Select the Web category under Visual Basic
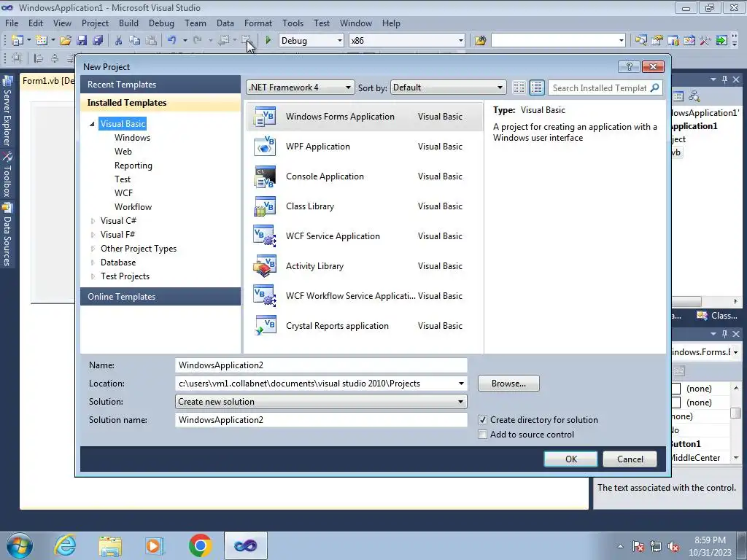747x560 pixels. pos(123,152)
